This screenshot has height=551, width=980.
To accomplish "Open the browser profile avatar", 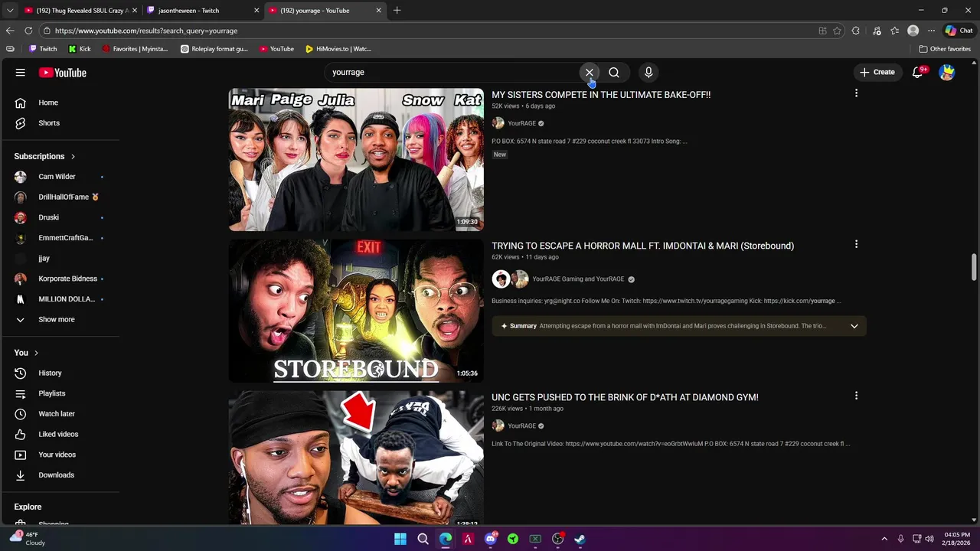I will pyautogui.click(x=913, y=31).
